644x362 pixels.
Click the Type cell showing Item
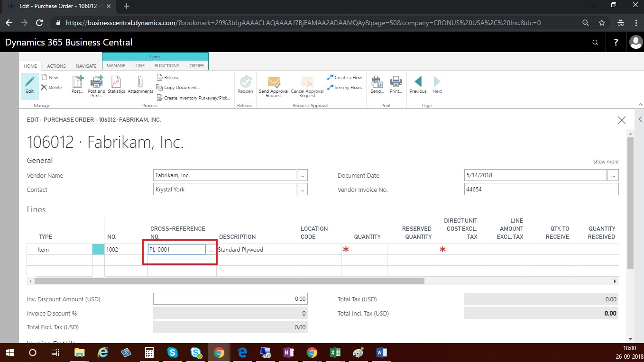coord(60,249)
